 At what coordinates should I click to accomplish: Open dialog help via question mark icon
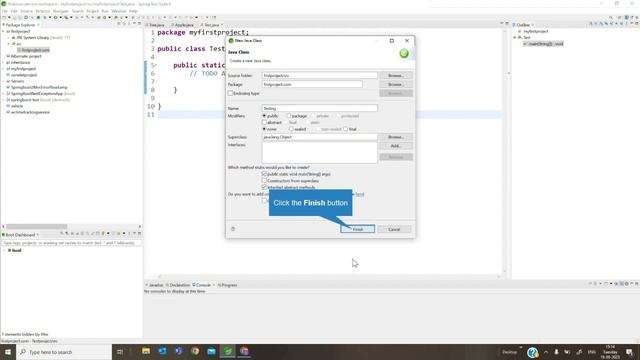[x=233, y=229]
